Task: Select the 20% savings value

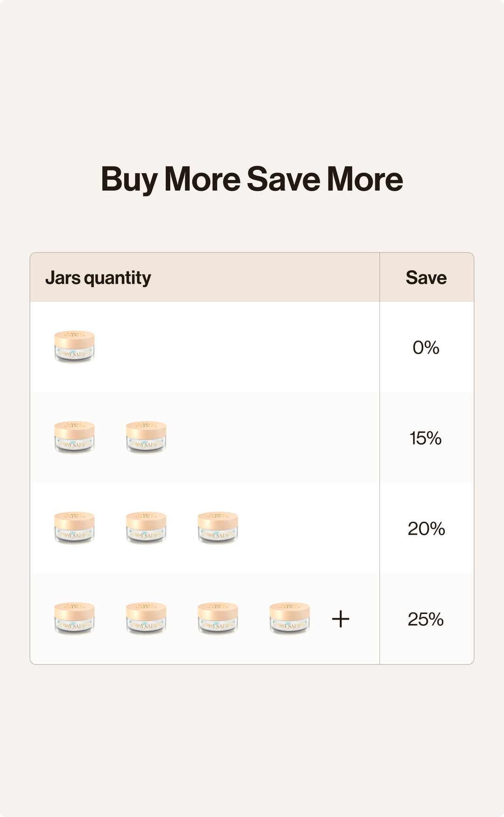Action: tap(426, 529)
